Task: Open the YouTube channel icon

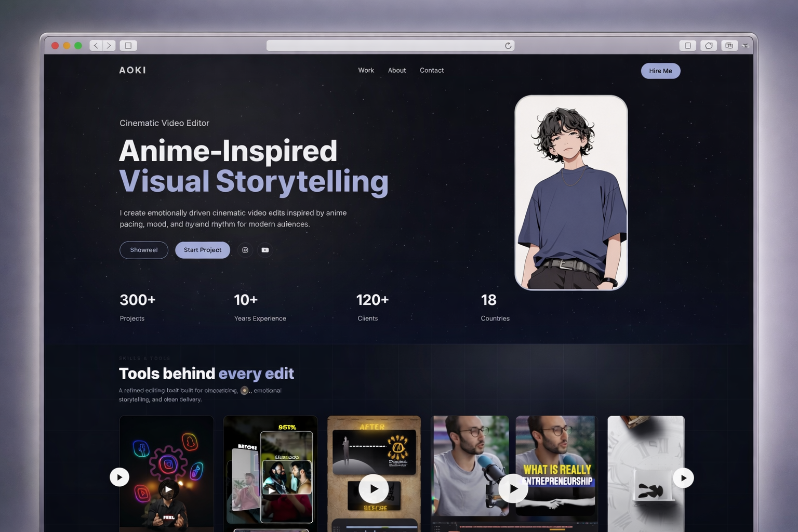Action: pyautogui.click(x=265, y=250)
